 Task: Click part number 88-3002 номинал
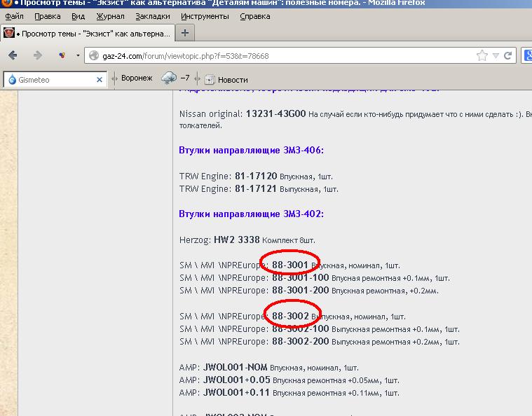coord(290,316)
